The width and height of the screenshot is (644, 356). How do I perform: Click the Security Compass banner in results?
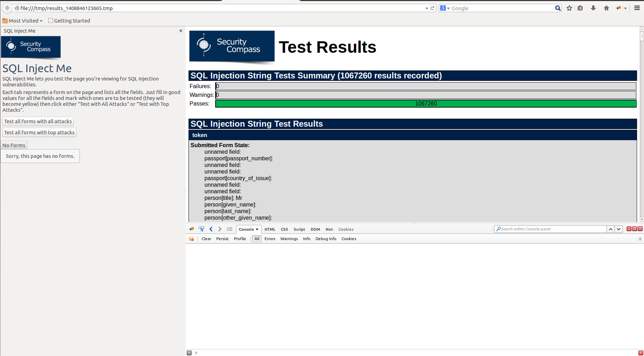click(x=232, y=46)
